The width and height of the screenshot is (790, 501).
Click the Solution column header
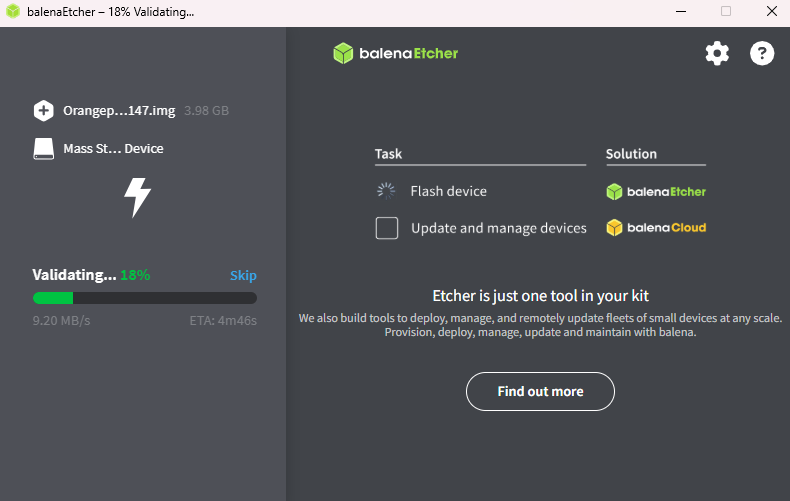pos(631,154)
